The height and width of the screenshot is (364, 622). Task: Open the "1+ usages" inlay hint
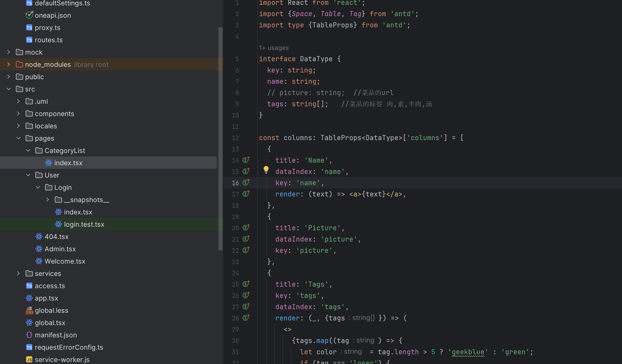click(274, 48)
